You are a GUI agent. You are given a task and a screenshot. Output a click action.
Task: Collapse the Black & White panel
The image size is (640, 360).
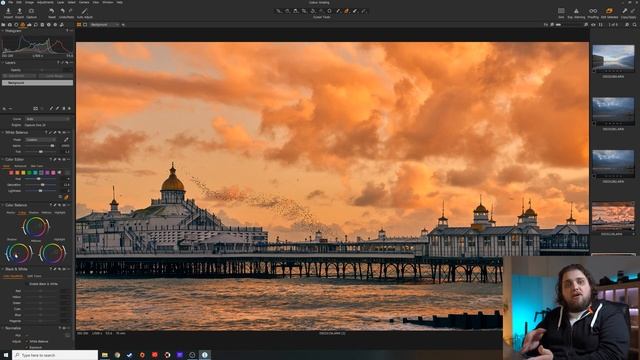pos(2,269)
